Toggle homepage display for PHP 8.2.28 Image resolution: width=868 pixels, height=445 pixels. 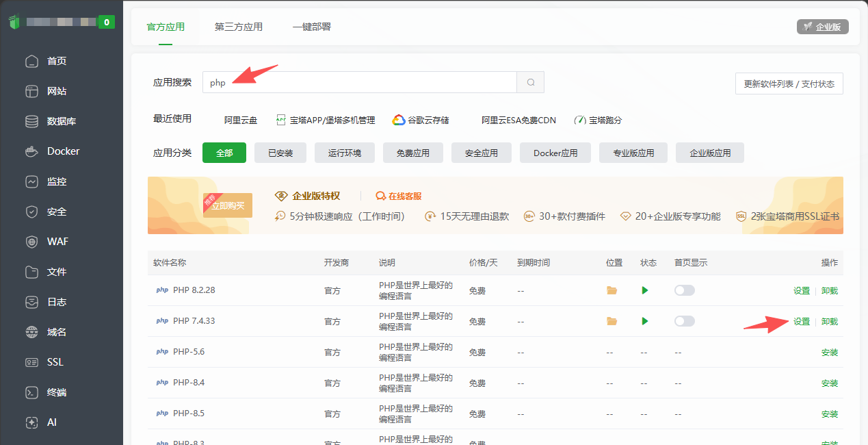(684, 290)
